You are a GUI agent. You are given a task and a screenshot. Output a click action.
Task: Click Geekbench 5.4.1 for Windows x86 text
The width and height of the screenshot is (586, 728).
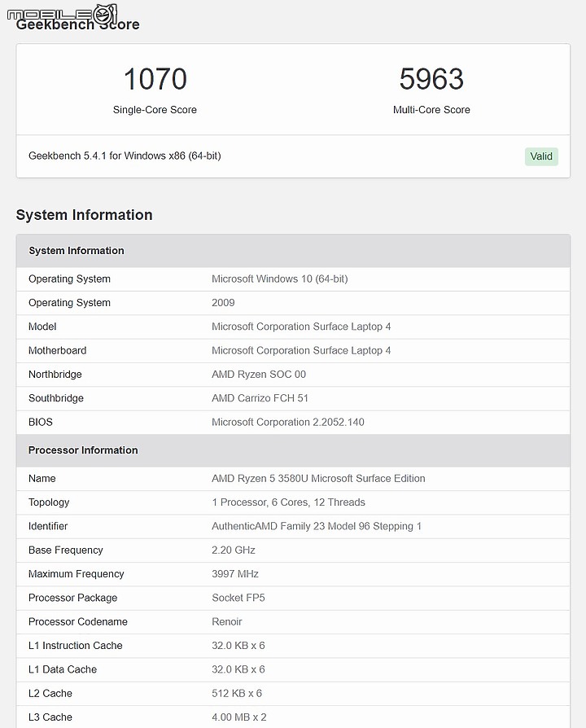coord(125,156)
